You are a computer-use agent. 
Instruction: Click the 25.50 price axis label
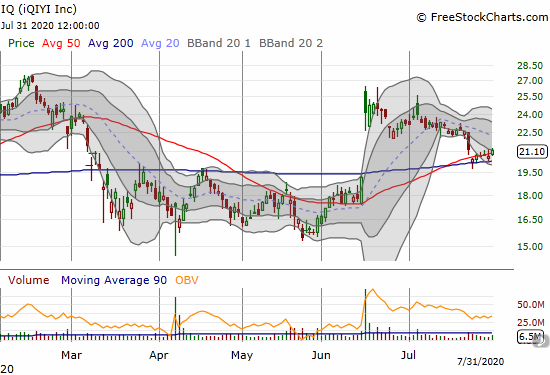pos(530,97)
